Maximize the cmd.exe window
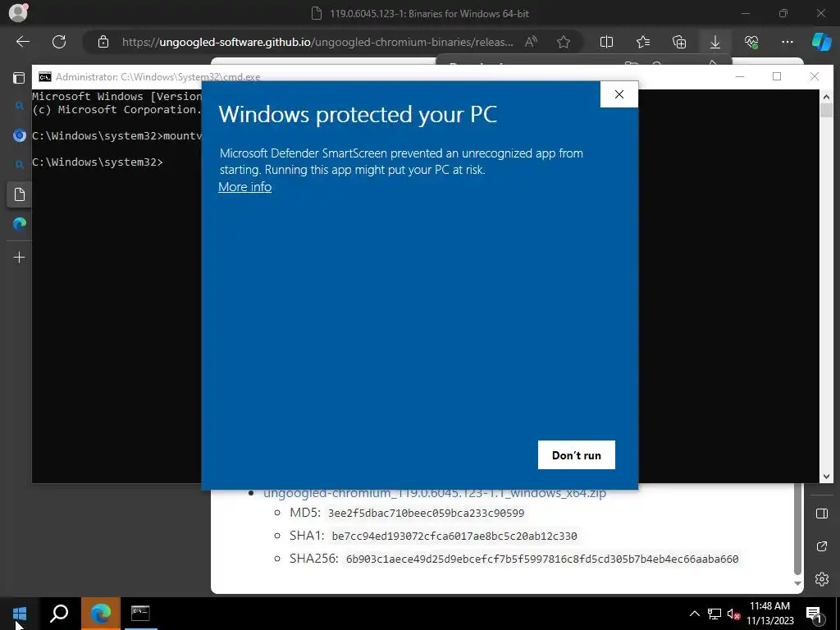This screenshot has height=630, width=840. [x=777, y=76]
